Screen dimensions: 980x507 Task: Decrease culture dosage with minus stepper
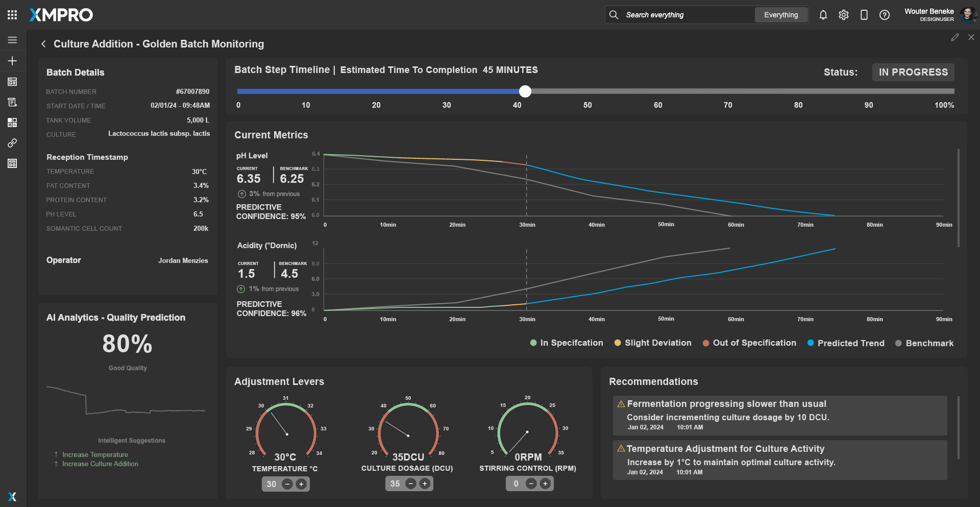pyautogui.click(x=410, y=484)
